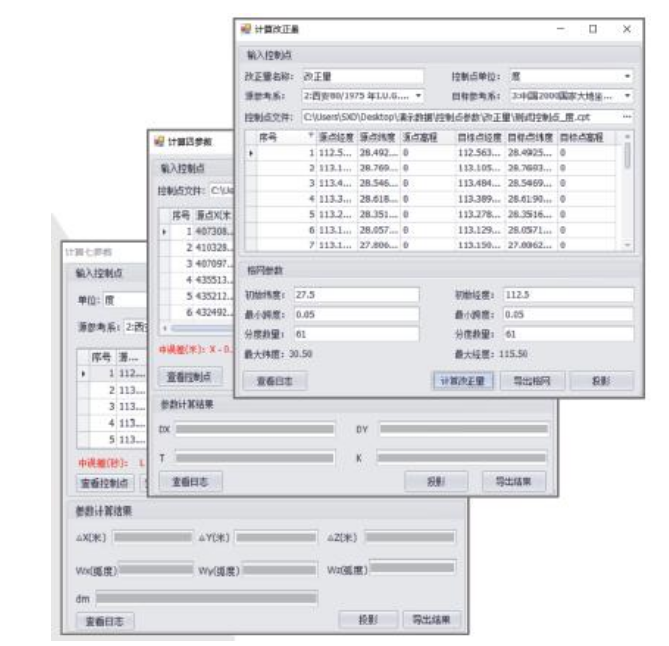Click the 计算改正量 window title icon

[244, 31]
